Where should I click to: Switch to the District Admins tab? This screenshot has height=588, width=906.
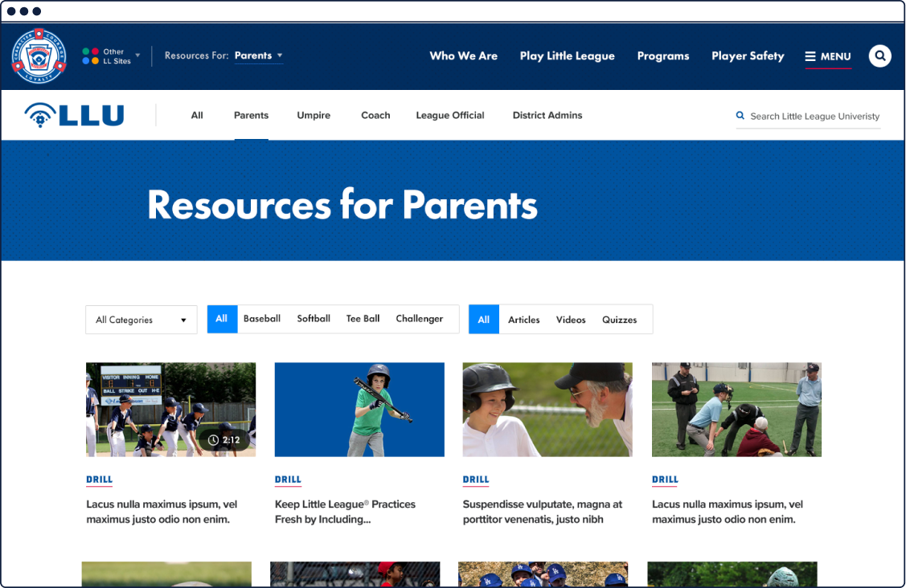pos(547,116)
